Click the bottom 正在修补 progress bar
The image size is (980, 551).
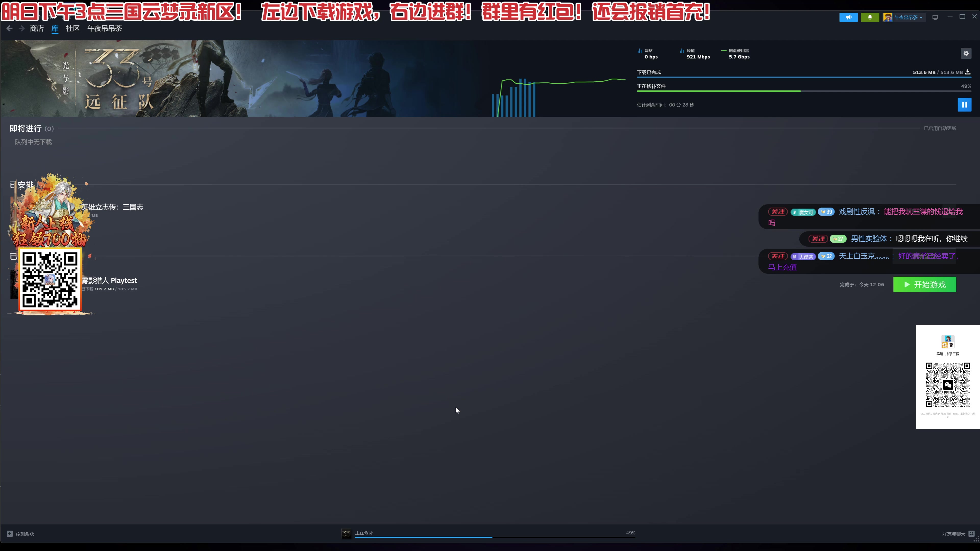click(x=495, y=537)
